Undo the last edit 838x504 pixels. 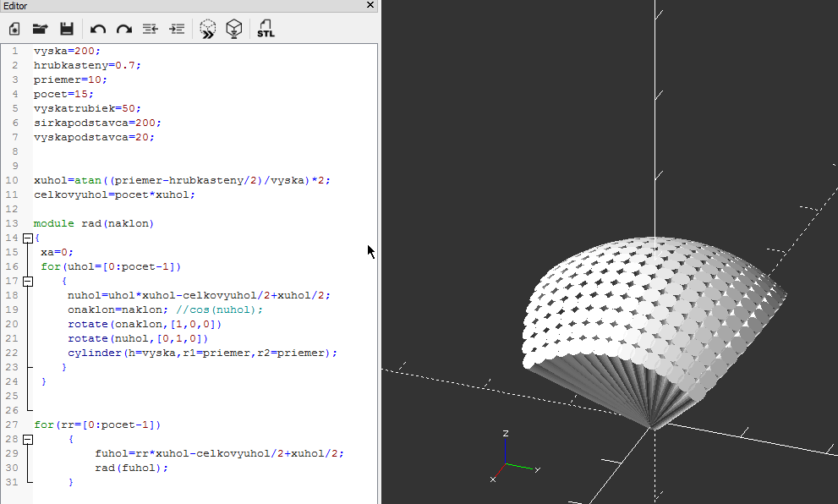click(x=98, y=29)
